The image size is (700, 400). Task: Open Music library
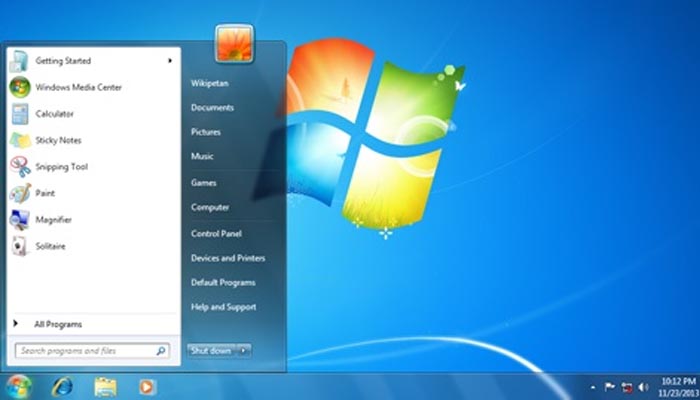202,156
